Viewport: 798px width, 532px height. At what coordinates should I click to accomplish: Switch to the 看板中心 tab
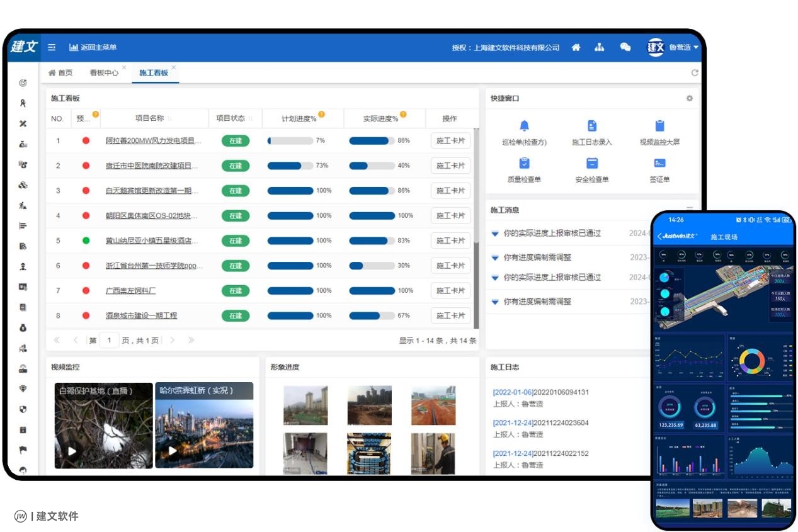pyautogui.click(x=104, y=73)
